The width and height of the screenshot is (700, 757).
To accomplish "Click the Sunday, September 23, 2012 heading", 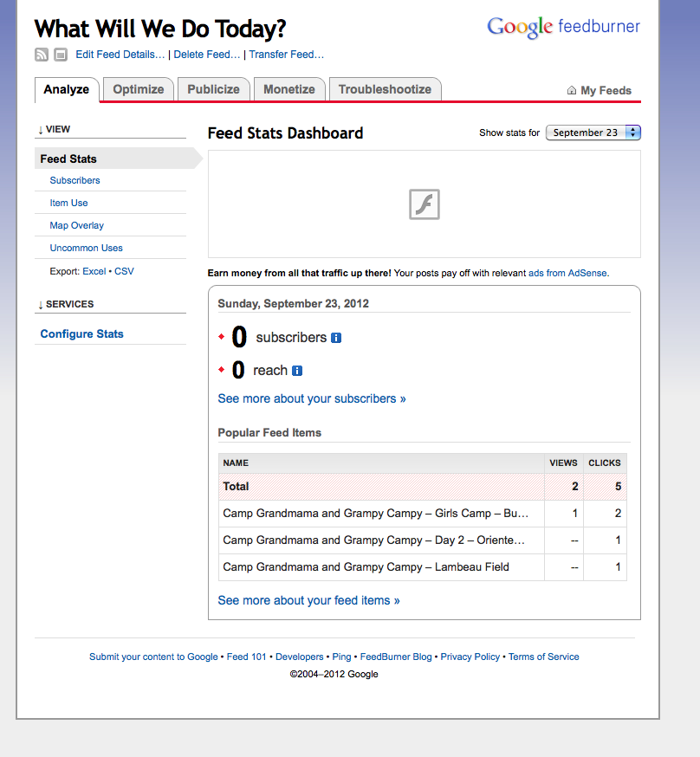I will click(x=293, y=304).
